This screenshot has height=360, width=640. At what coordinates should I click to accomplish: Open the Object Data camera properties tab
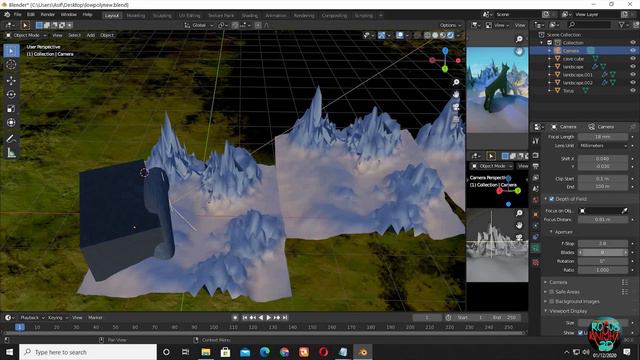536,248
